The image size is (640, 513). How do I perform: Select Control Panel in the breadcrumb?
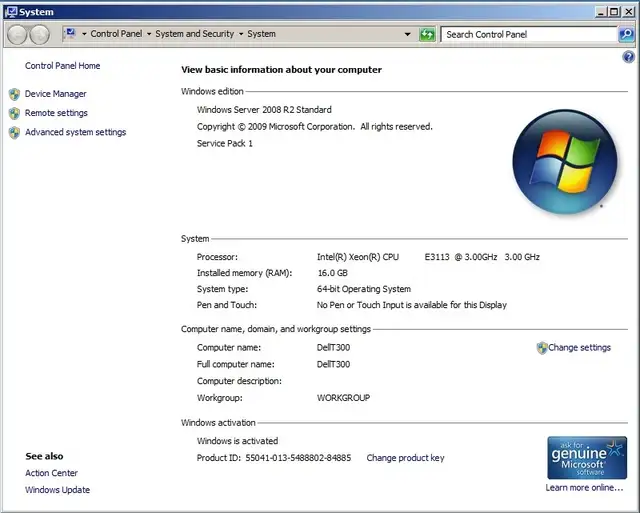[x=116, y=34]
